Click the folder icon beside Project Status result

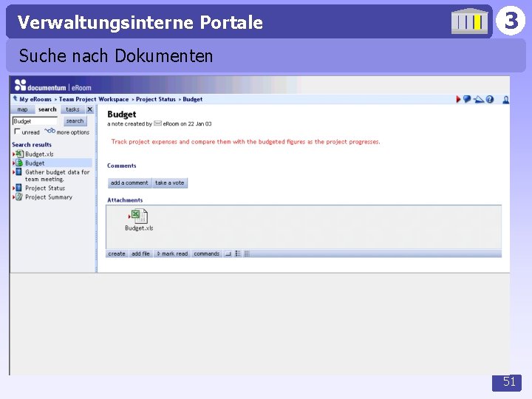coord(19,188)
